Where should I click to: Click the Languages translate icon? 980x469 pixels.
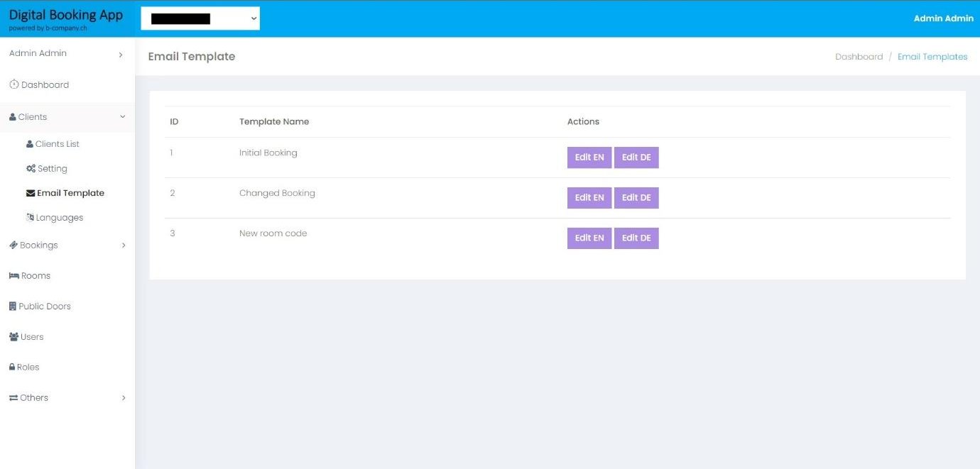click(x=31, y=218)
